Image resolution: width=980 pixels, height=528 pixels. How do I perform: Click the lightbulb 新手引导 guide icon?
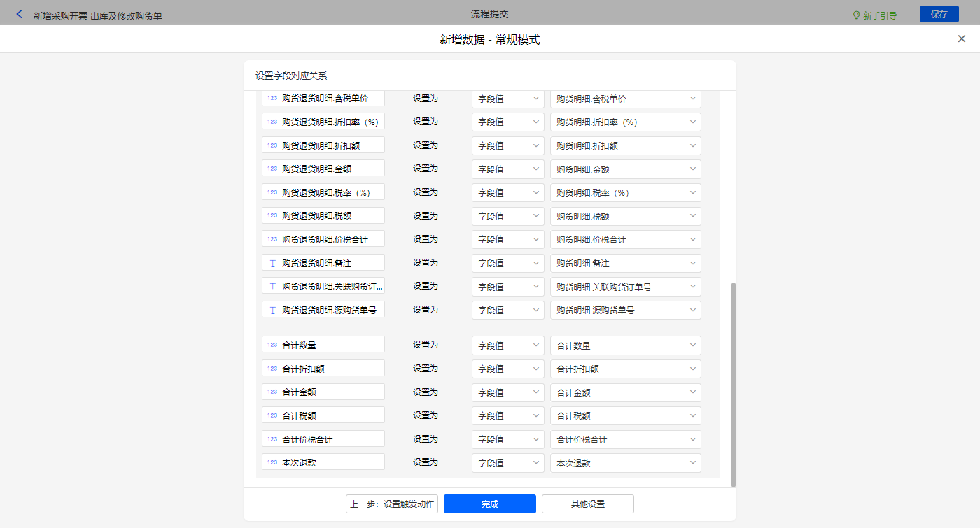856,15
